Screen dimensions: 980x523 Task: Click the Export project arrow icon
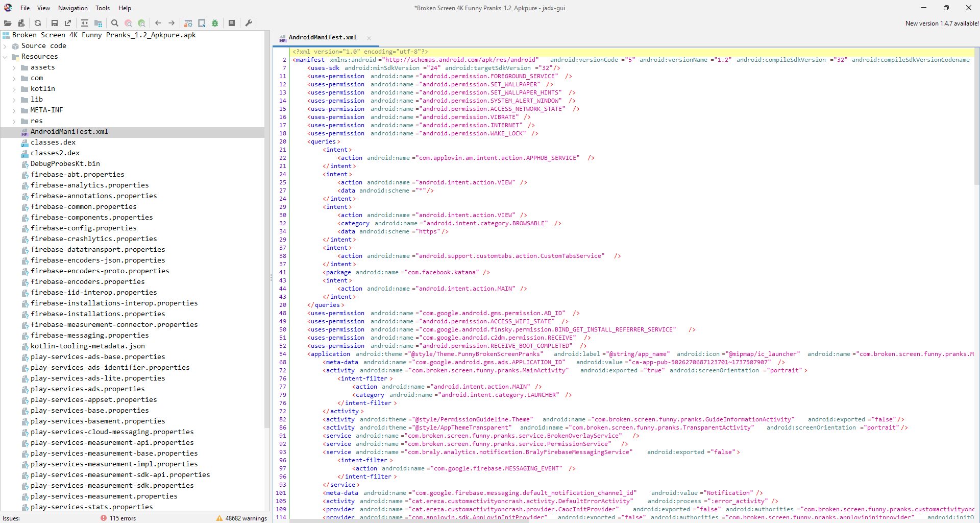tap(68, 23)
